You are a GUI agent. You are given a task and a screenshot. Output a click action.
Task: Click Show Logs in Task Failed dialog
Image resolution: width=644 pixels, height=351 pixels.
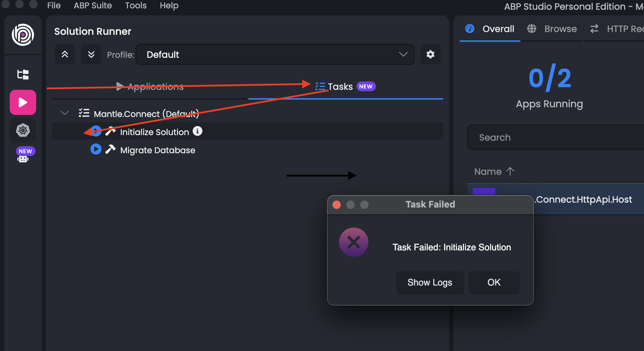430,283
